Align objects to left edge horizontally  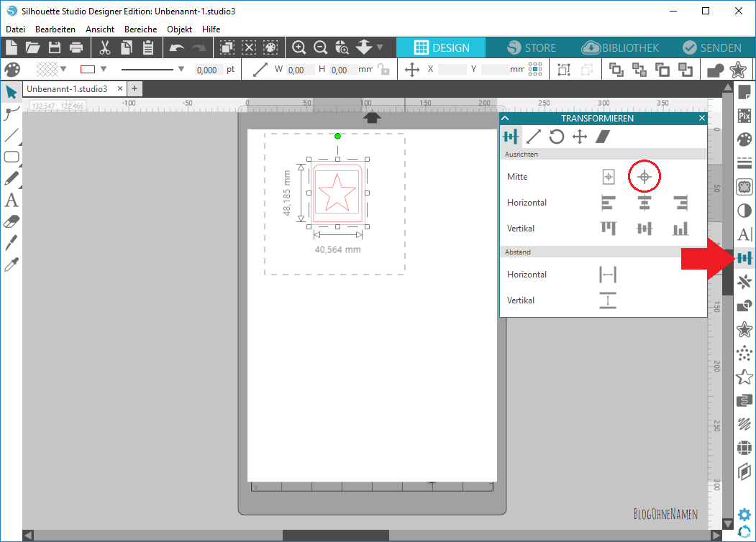(x=609, y=203)
